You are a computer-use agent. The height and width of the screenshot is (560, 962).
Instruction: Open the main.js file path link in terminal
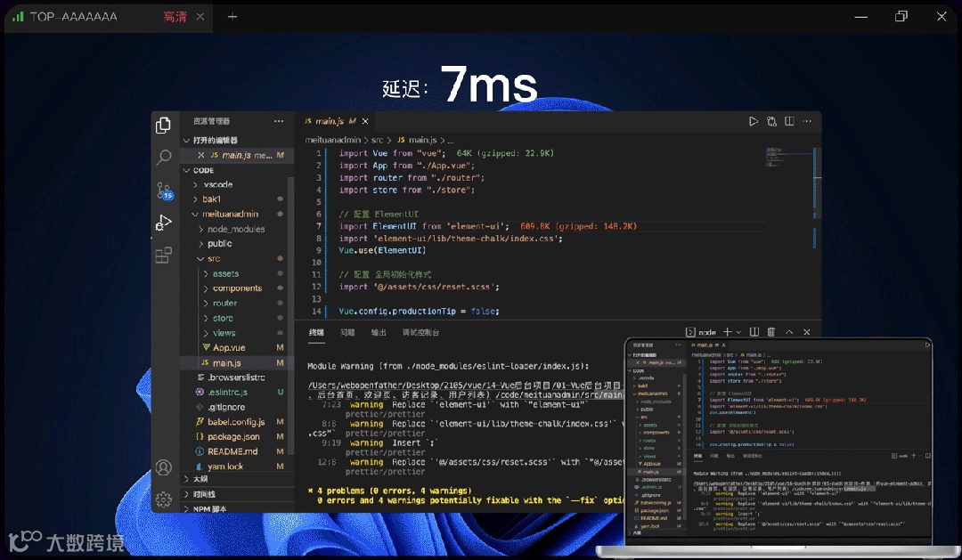(x=466, y=390)
